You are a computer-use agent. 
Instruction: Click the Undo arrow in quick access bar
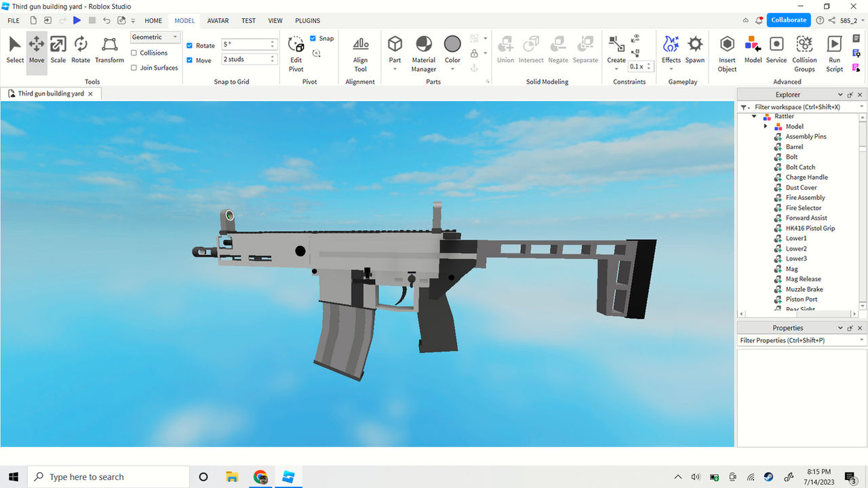coord(106,20)
